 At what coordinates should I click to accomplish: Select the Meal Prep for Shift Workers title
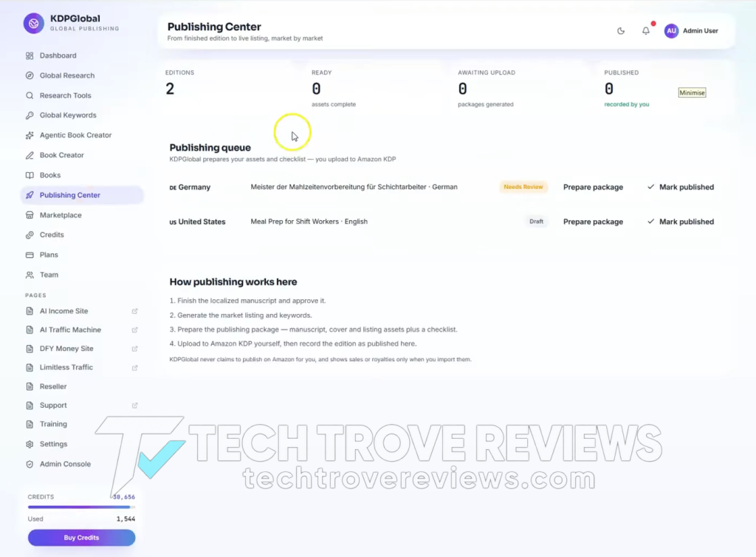(x=295, y=222)
